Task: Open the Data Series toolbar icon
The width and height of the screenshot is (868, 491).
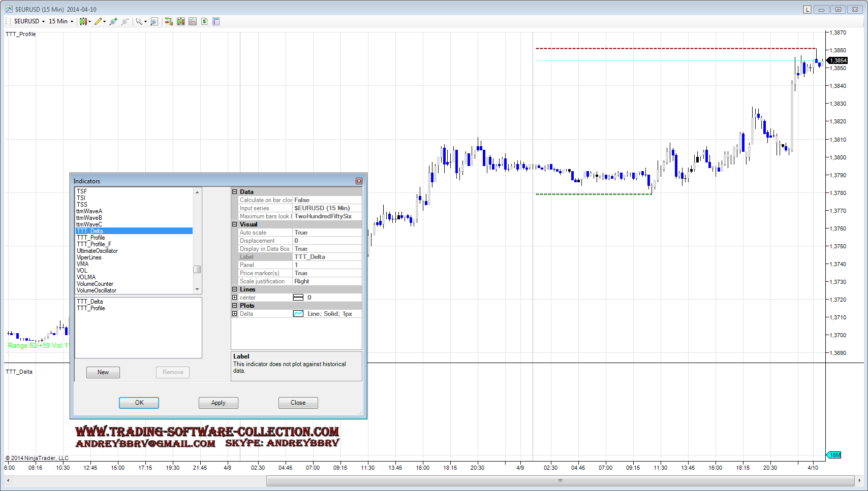Action: click(180, 21)
